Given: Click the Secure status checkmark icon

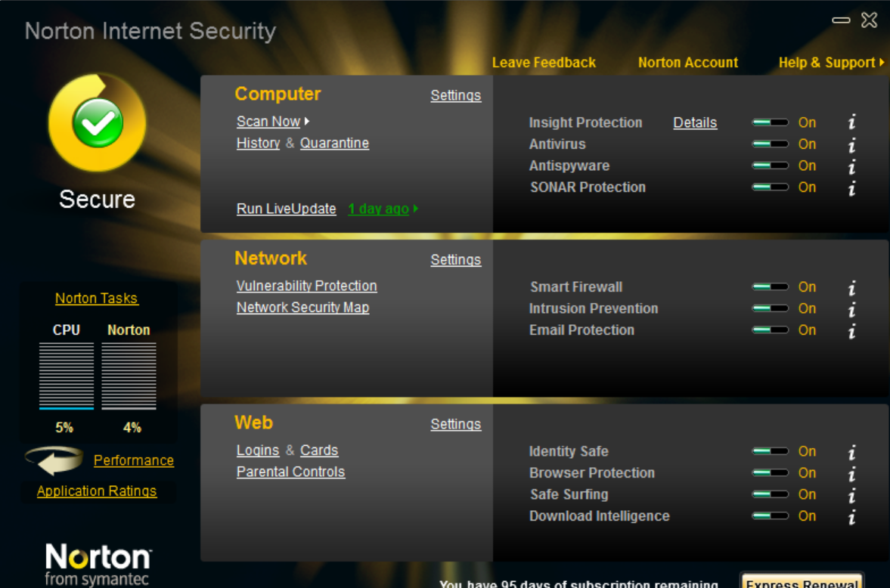Looking at the screenshot, I should click(x=98, y=122).
